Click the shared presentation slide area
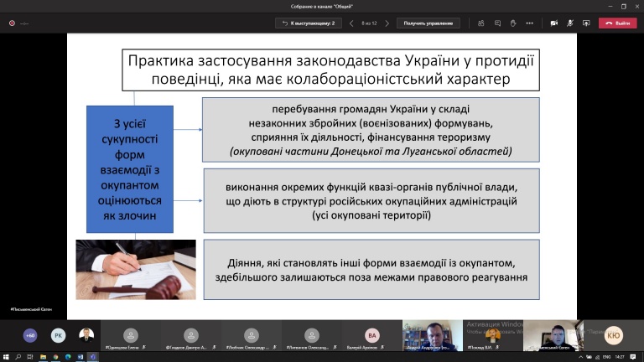644x362 pixels. click(x=322, y=176)
